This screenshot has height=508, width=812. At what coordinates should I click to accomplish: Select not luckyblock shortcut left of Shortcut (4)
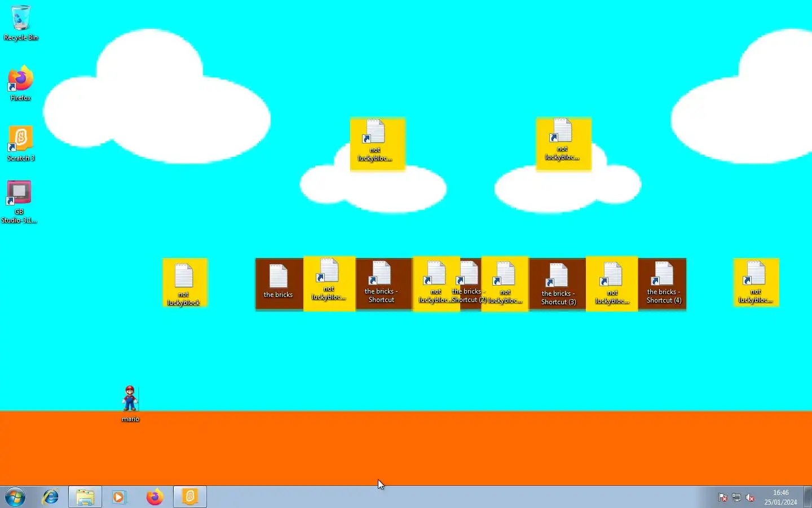pos(612,284)
